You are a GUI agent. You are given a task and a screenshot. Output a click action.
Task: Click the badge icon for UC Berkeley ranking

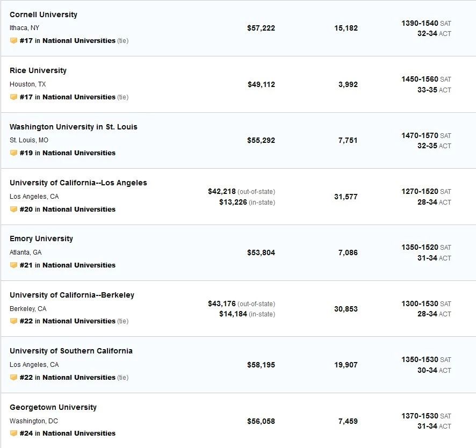[13, 321]
